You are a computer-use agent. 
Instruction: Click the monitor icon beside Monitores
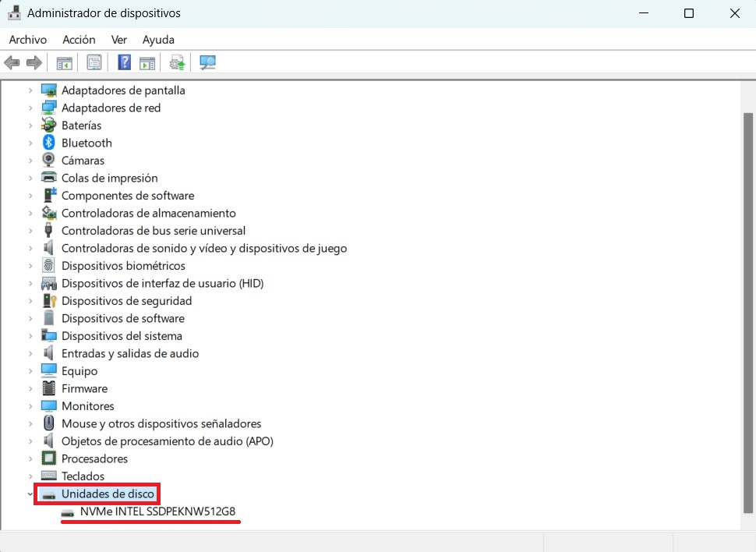coord(48,405)
